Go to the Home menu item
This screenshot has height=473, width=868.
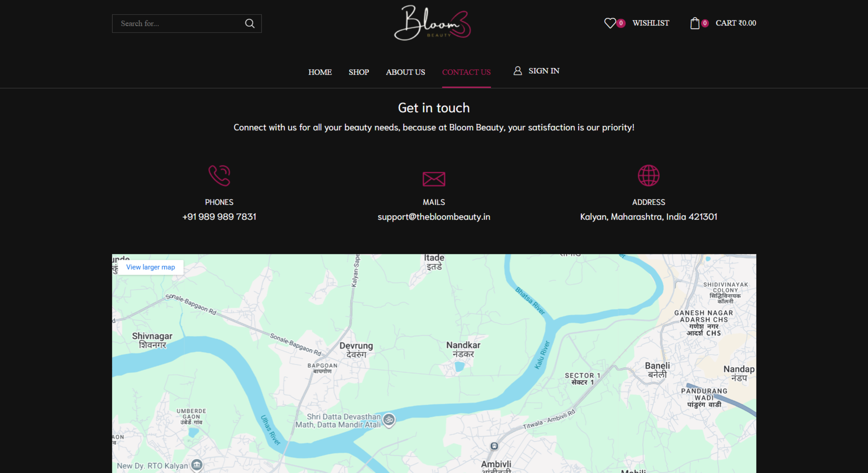click(320, 72)
